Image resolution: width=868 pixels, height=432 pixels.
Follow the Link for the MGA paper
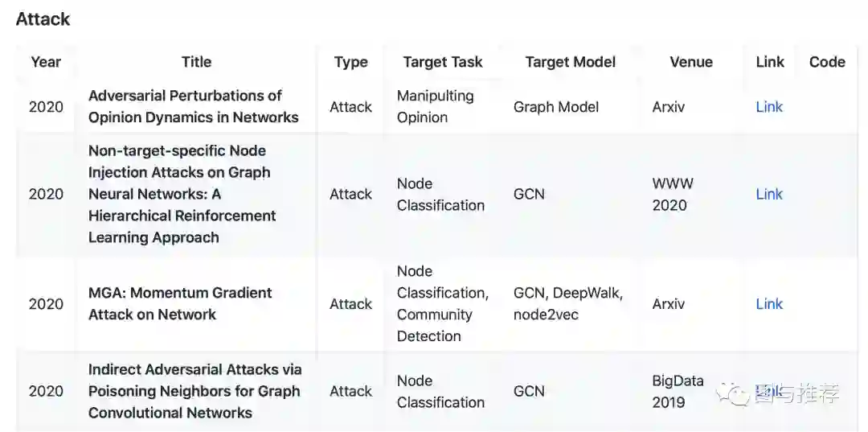click(769, 304)
